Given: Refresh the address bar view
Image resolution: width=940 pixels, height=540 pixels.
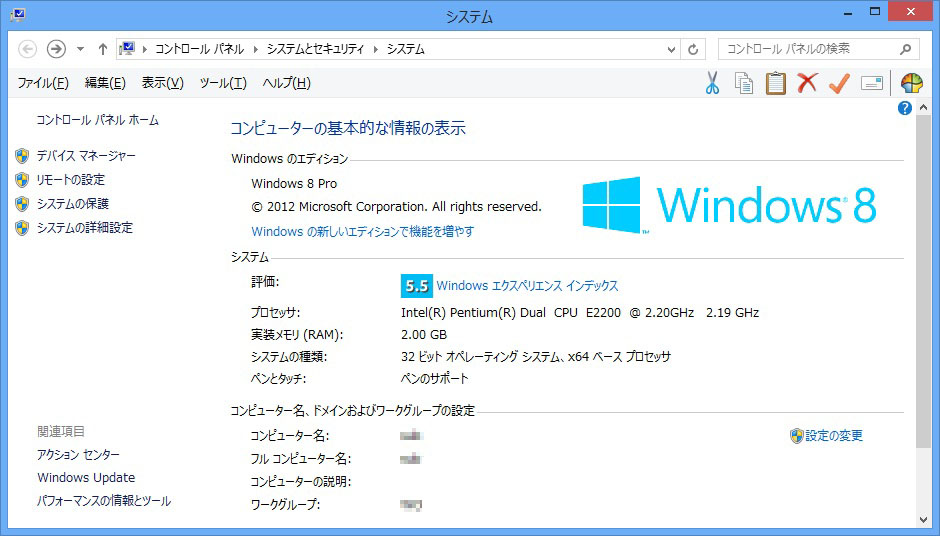Looking at the screenshot, I should (693, 49).
